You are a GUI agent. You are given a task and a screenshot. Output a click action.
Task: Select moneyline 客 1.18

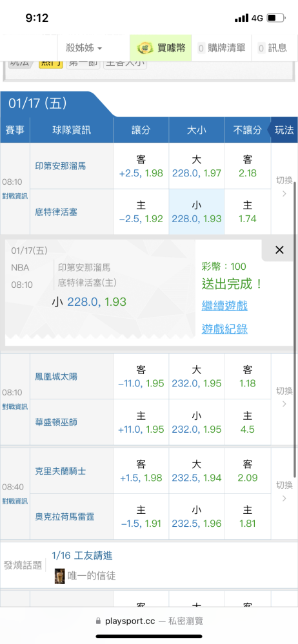248,376
